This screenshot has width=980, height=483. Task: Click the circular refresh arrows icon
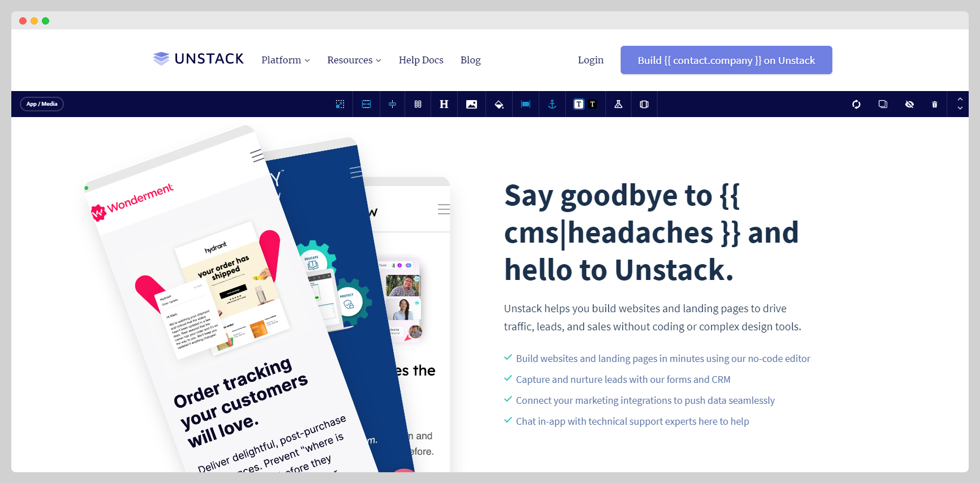pos(857,104)
